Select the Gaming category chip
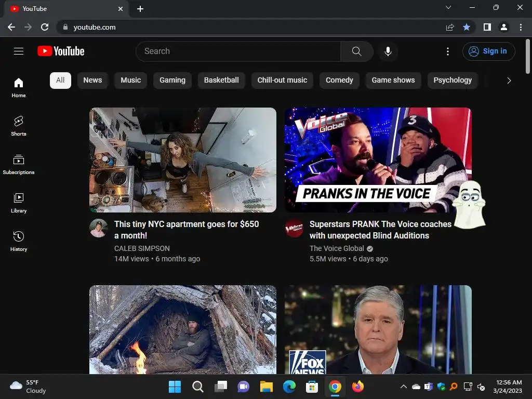The image size is (532, 399). click(172, 81)
